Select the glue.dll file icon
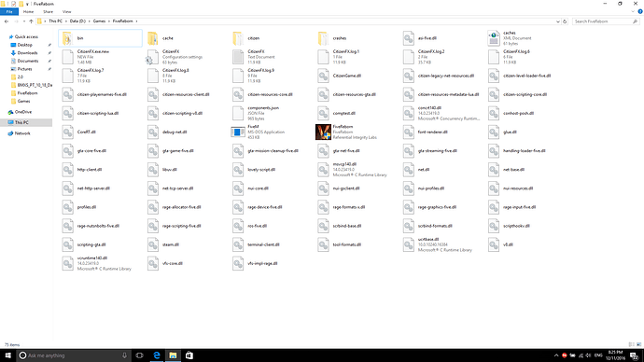Screen dimensions: 644x362 pos(494,132)
